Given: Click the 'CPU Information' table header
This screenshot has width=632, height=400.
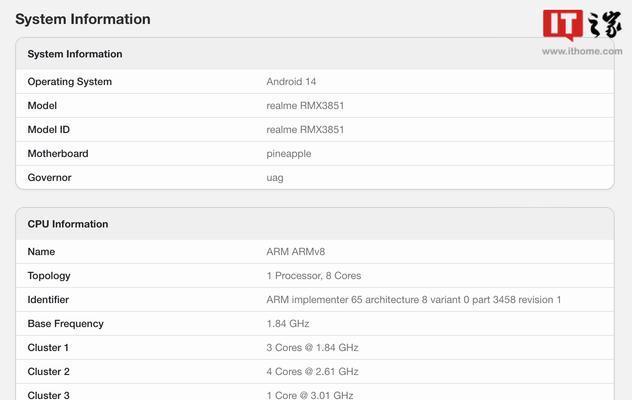Looking at the screenshot, I should coord(68,224).
